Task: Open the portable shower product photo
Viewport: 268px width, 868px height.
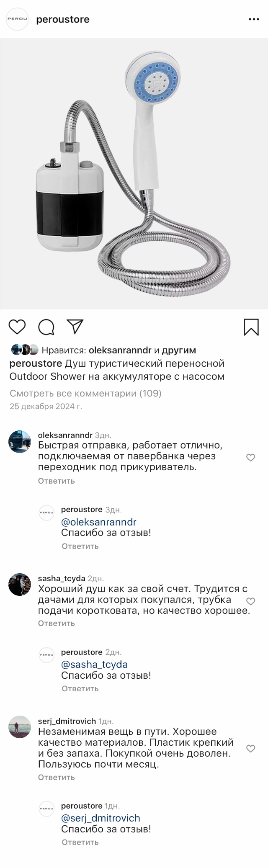Action: click(134, 174)
